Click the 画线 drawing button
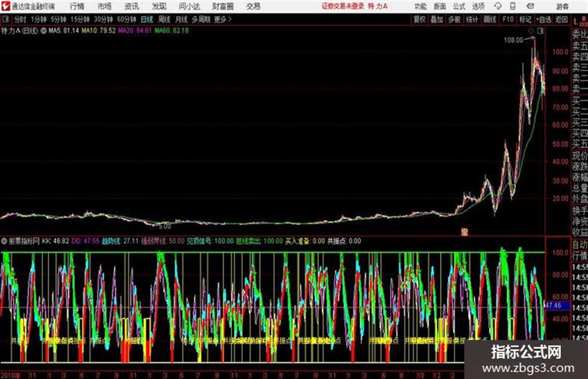 490,19
